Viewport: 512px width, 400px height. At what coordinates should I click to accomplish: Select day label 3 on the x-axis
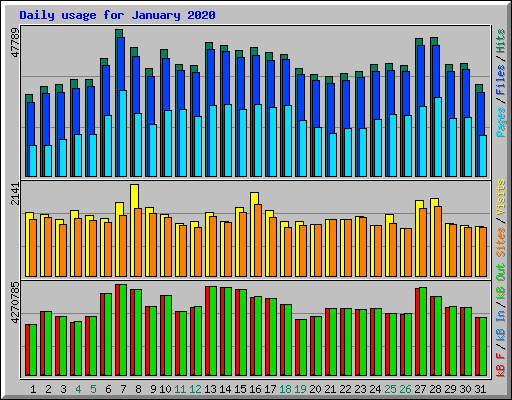(63, 389)
